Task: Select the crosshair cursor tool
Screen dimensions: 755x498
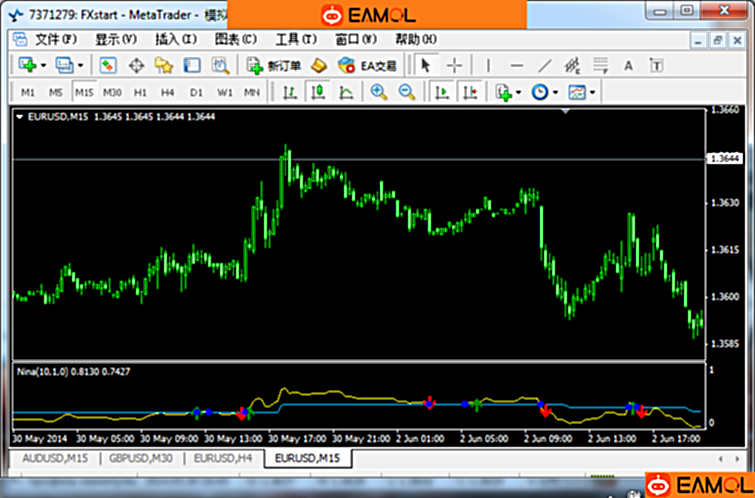Action: pos(454,65)
